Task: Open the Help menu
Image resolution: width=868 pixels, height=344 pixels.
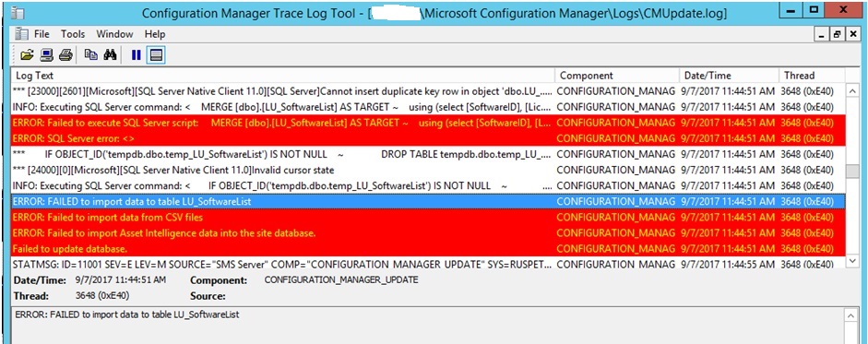Action: [x=155, y=34]
